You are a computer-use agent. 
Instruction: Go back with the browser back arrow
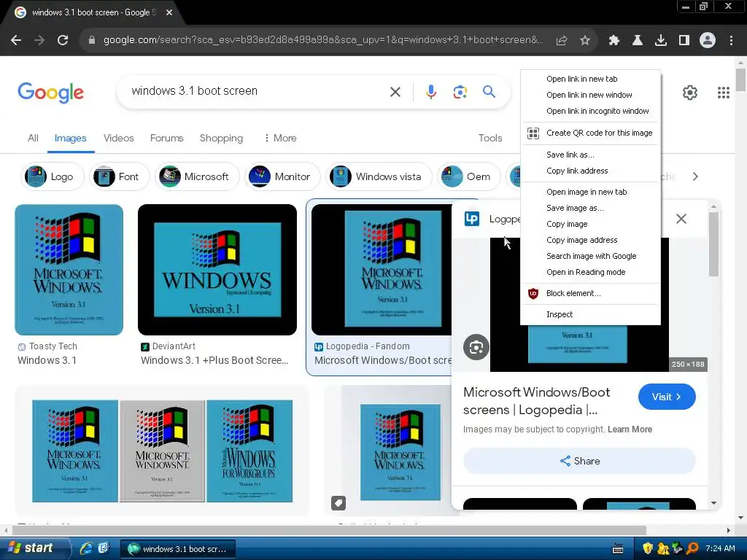point(16,41)
